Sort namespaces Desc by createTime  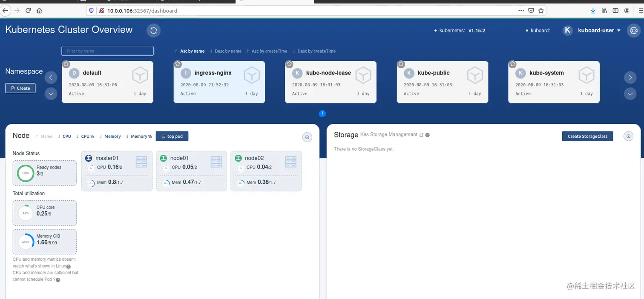(x=314, y=51)
